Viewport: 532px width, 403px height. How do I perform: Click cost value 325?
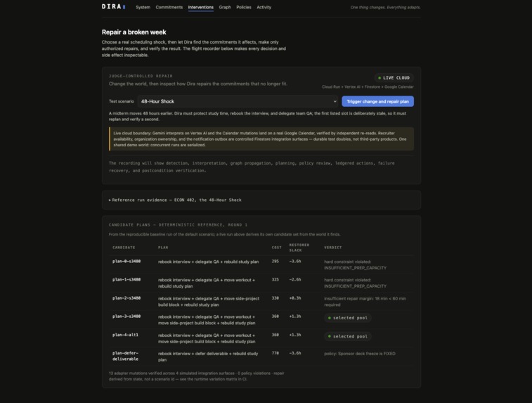click(x=275, y=280)
